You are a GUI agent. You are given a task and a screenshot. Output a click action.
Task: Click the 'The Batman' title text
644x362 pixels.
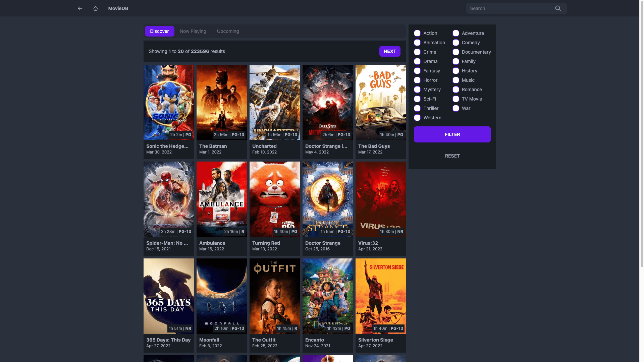(213, 146)
